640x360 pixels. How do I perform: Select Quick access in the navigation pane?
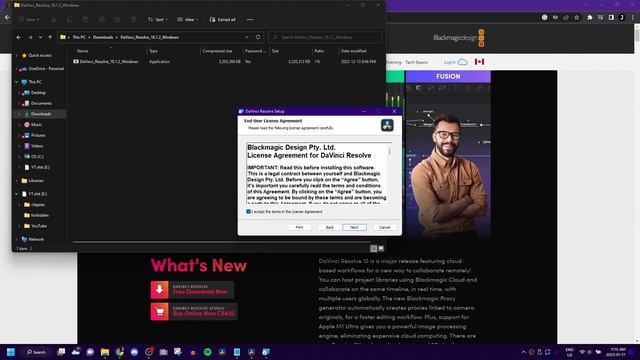coord(40,55)
